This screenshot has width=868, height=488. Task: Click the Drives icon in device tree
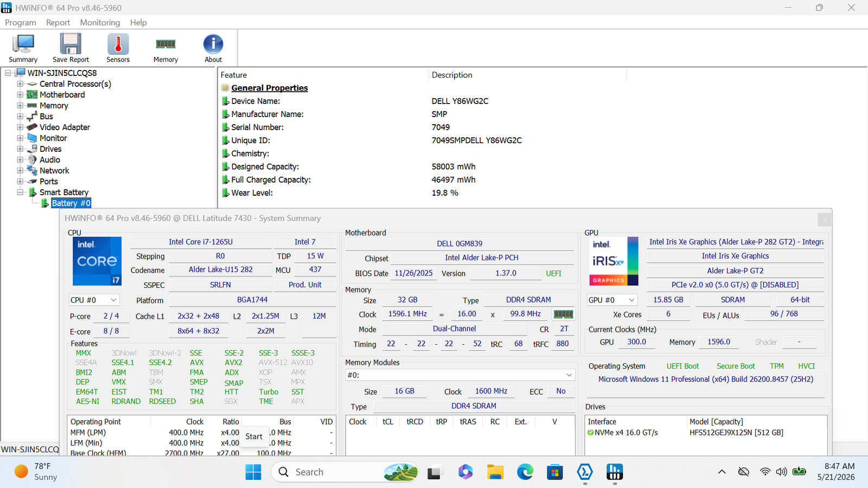33,149
